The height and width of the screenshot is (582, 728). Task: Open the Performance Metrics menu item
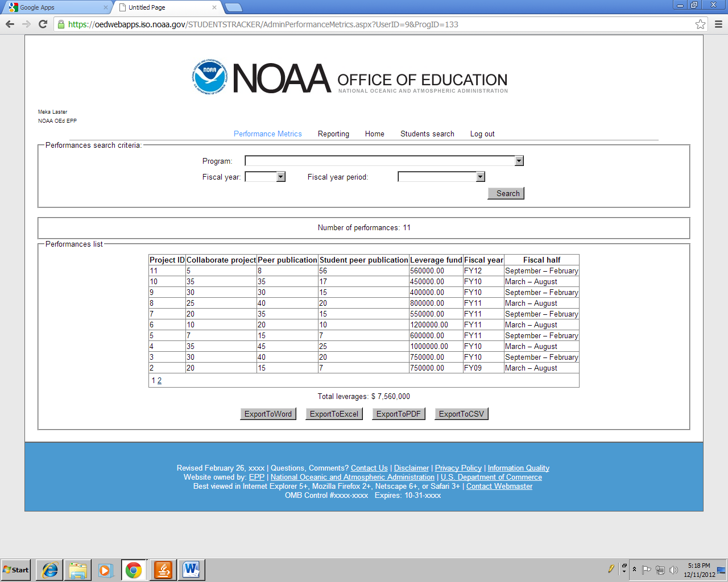[268, 134]
